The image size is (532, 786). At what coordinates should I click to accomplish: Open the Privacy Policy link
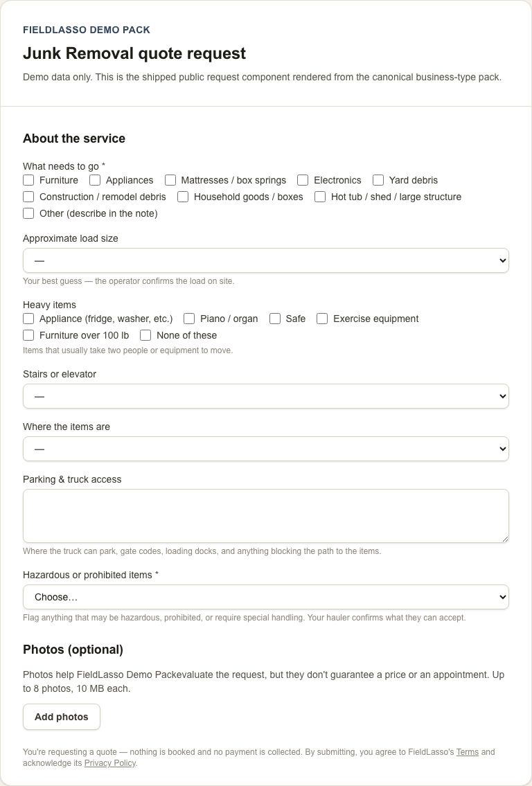110,763
